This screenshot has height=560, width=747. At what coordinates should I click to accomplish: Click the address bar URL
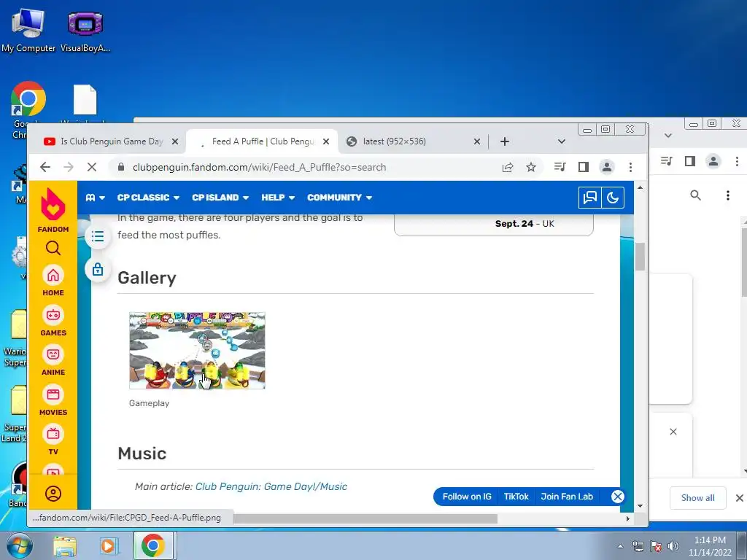(259, 167)
